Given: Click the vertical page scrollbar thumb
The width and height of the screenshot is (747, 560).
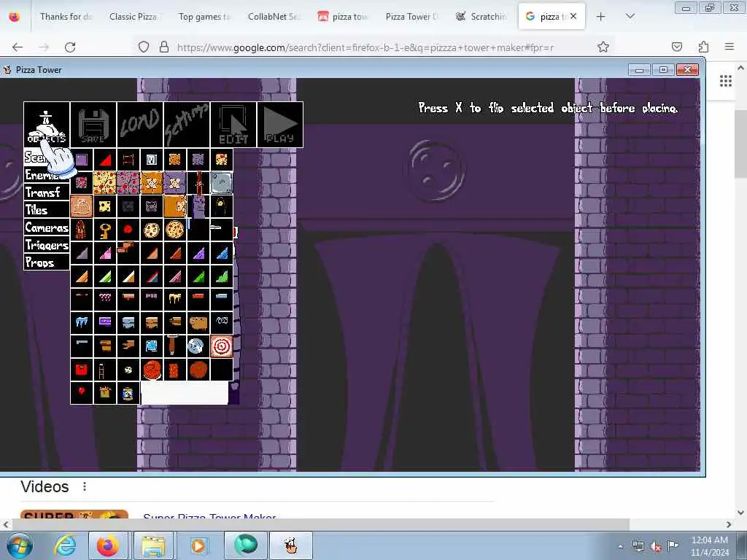Looking at the screenshot, I should point(740,143).
